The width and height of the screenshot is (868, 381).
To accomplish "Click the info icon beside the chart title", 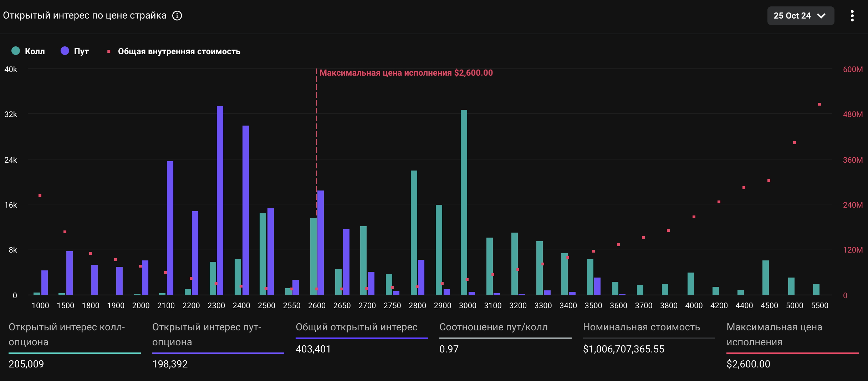I will point(177,16).
